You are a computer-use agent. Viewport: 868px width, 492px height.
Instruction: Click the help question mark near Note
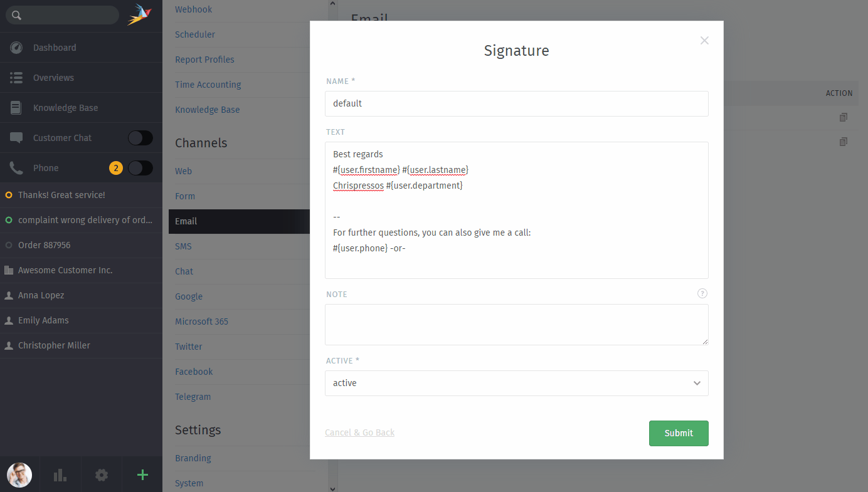point(702,293)
